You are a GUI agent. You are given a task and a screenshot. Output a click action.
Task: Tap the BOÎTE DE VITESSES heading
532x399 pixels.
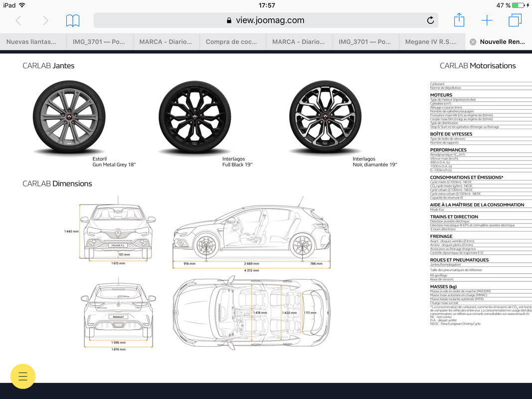point(451,134)
